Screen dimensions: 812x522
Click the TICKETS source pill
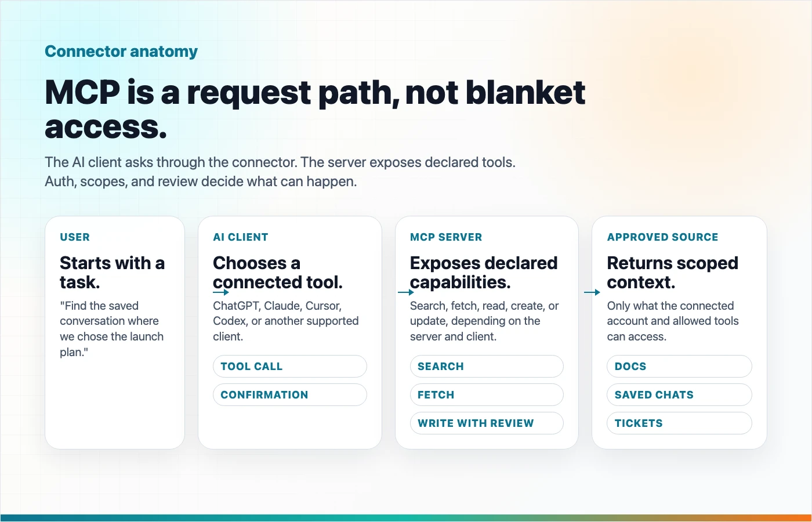pos(679,423)
